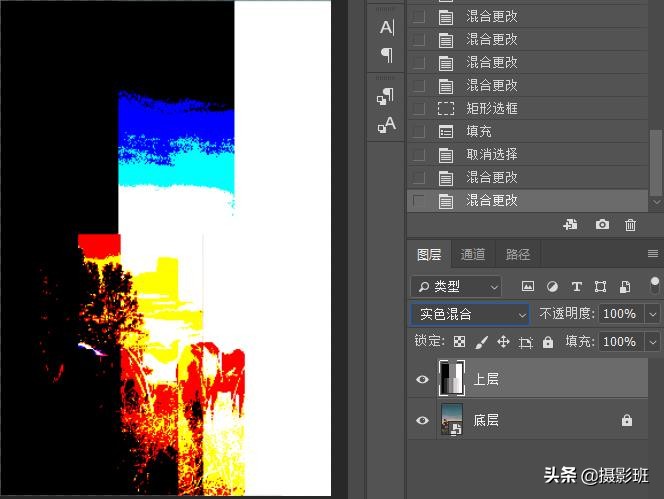Set history brush source at 矩形选框 state
Image resolution: width=664 pixels, height=499 pixels.
click(419, 108)
